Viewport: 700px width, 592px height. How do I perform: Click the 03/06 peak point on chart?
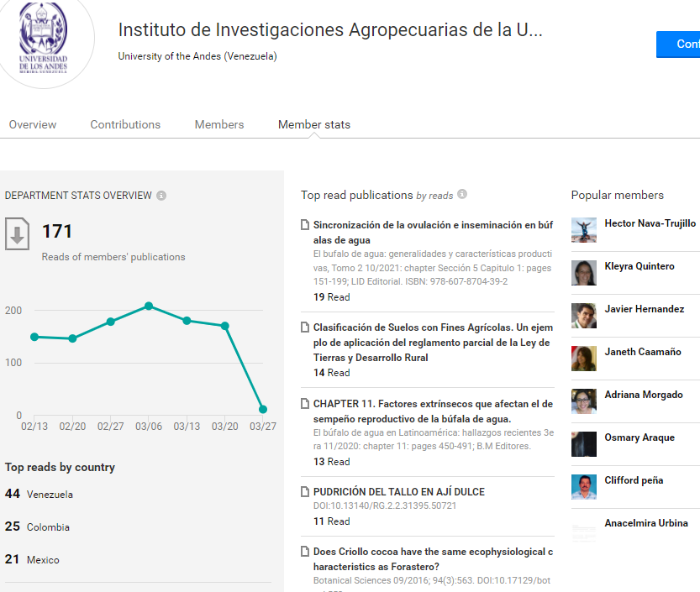(x=149, y=306)
